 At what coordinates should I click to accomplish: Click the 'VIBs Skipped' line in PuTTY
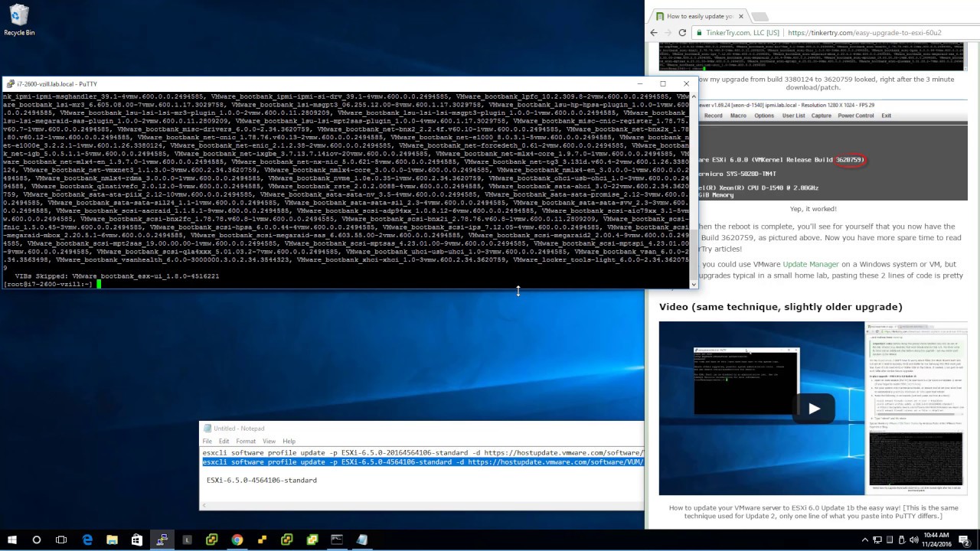[x=117, y=276]
